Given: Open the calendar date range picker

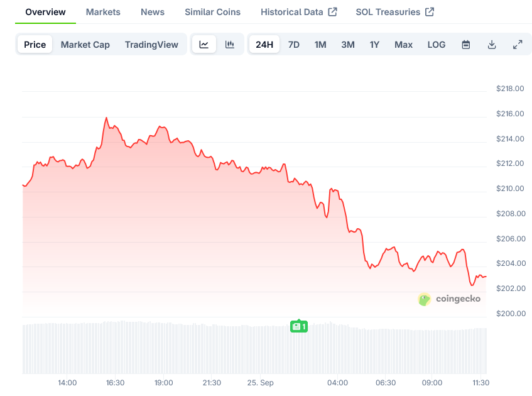Looking at the screenshot, I should pos(466,45).
